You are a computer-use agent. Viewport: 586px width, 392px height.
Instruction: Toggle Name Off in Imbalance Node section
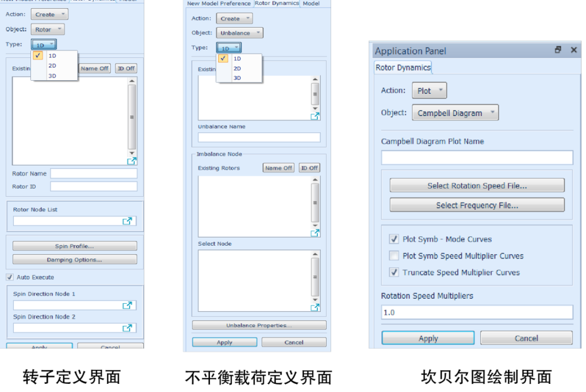point(278,168)
